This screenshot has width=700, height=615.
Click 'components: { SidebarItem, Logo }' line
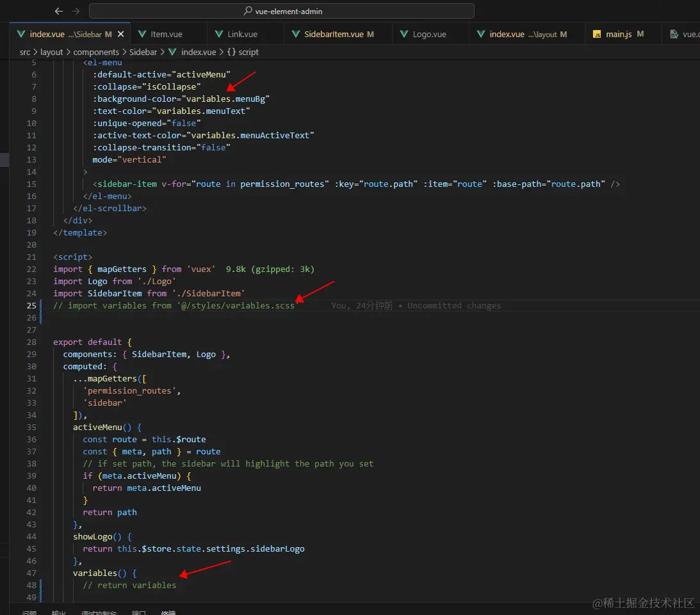pos(147,355)
